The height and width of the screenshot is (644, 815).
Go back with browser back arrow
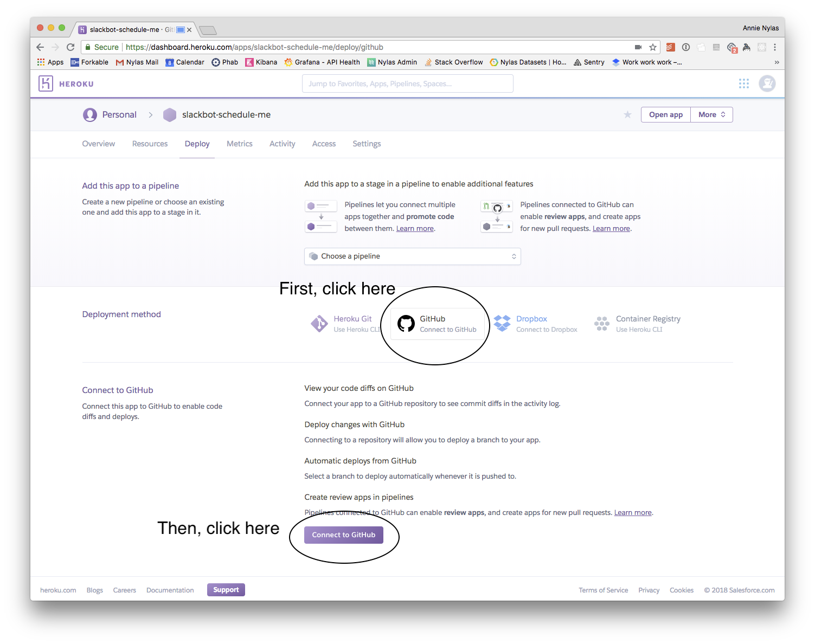pyautogui.click(x=40, y=47)
